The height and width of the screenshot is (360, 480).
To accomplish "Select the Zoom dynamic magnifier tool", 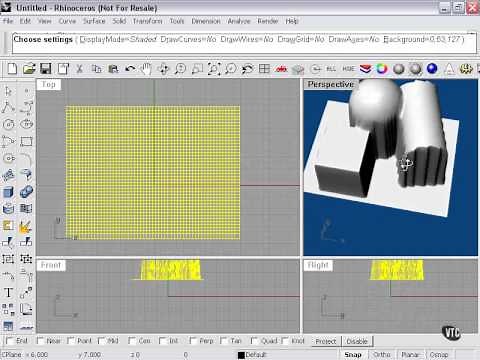I will pyautogui.click(x=180, y=69).
